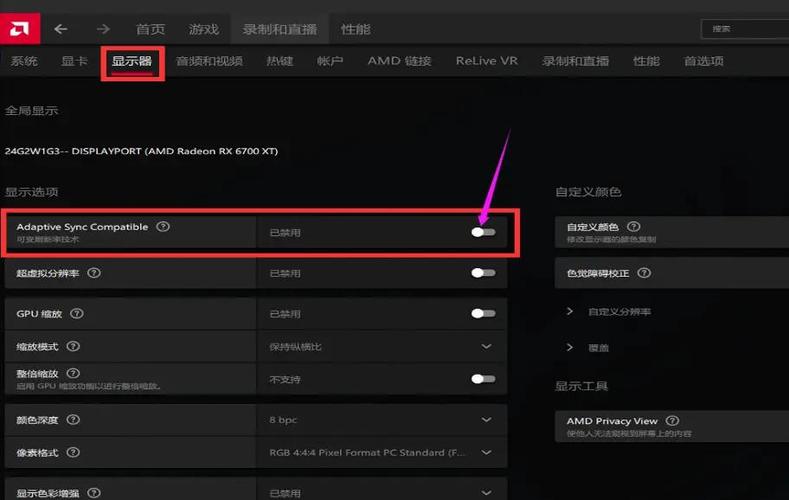Viewport: 789px width, 500px height.
Task: Open 颜色深度 dropdown showing 8 bpc
Action: click(382, 420)
